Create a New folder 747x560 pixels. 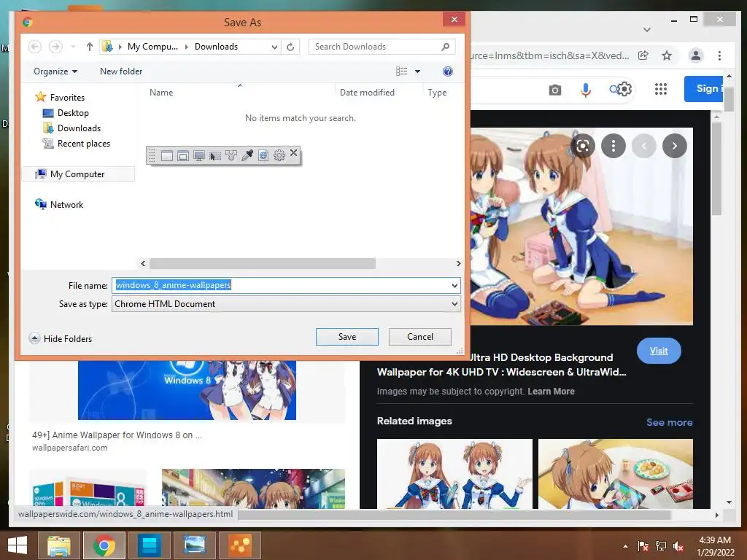[121, 71]
